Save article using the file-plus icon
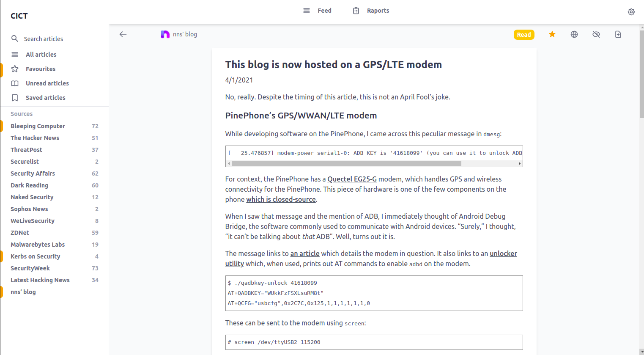This screenshot has height=355, width=644. [618, 34]
